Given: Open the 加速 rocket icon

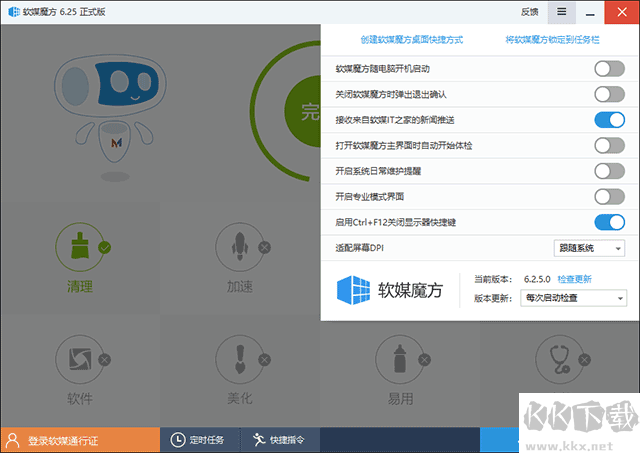Looking at the screenshot, I should pos(239,247).
